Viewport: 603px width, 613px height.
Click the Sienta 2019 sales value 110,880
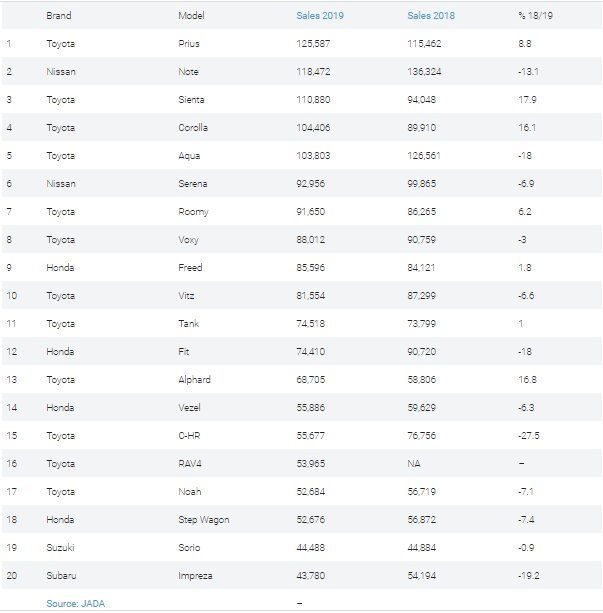(x=313, y=100)
